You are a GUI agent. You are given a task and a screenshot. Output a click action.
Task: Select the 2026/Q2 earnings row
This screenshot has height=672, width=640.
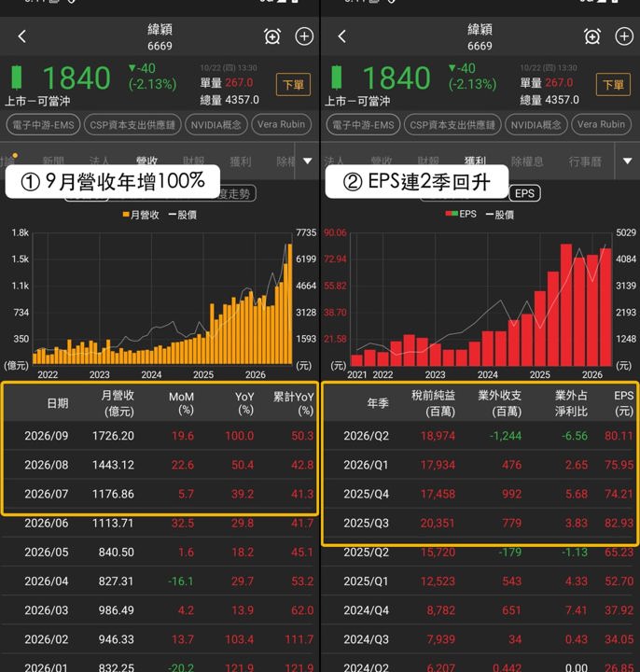480,436
